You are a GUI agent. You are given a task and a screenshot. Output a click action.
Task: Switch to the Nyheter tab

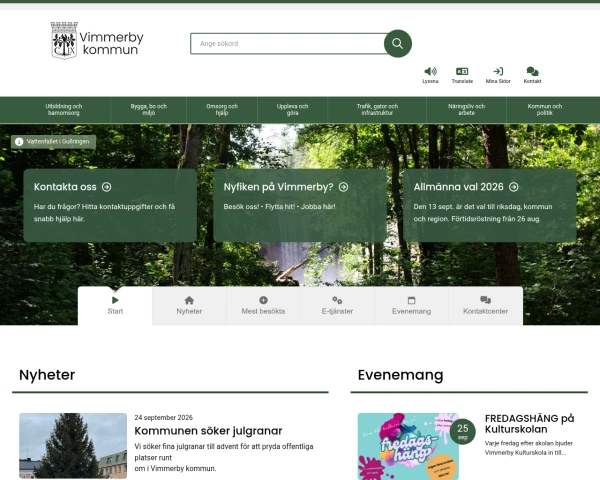pyautogui.click(x=189, y=306)
